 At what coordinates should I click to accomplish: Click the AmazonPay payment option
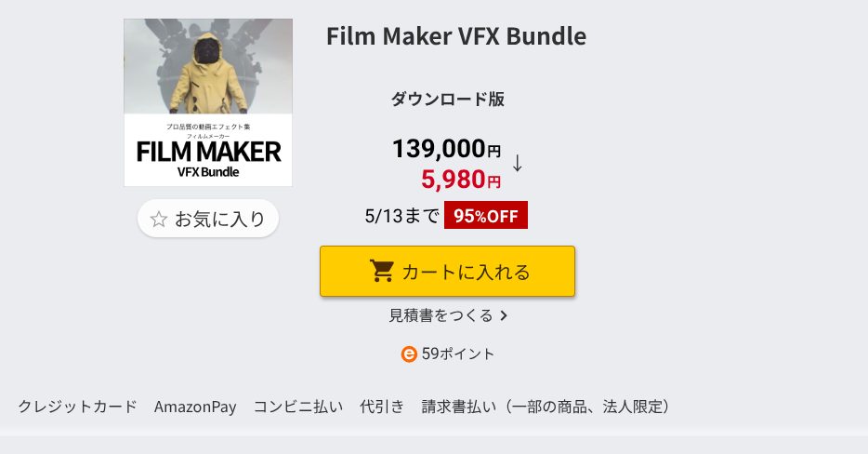point(195,407)
